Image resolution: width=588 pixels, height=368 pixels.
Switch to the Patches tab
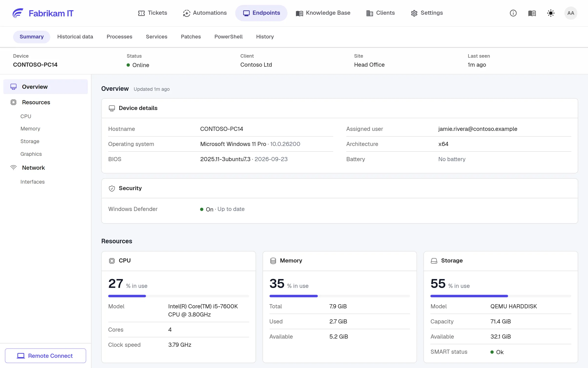pyautogui.click(x=191, y=37)
